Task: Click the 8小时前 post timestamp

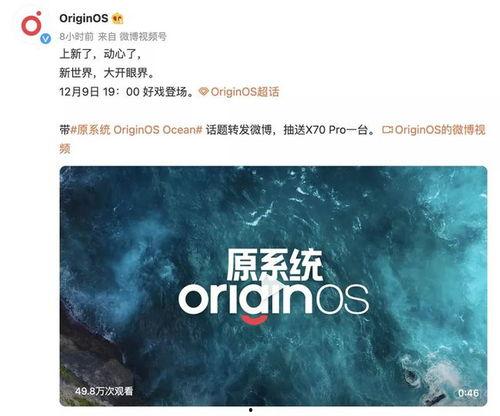Action: pyautogui.click(x=76, y=36)
